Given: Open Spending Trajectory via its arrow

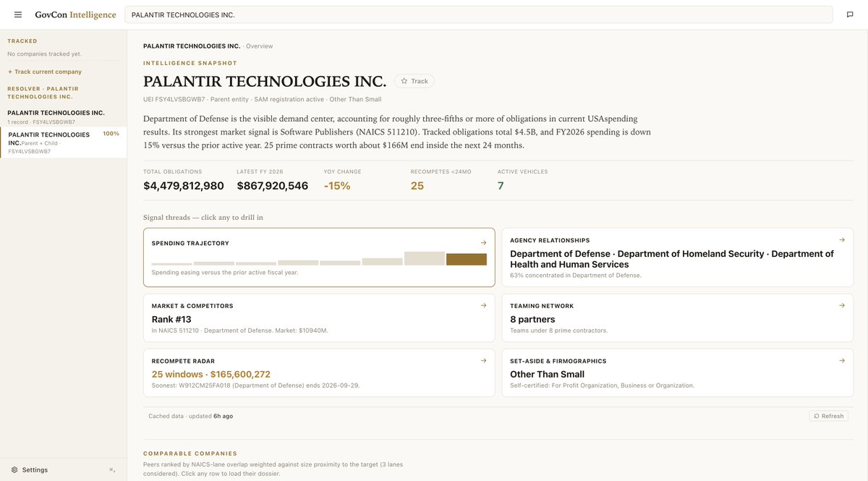Looking at the screenshot, I should (x=483, y=243).
